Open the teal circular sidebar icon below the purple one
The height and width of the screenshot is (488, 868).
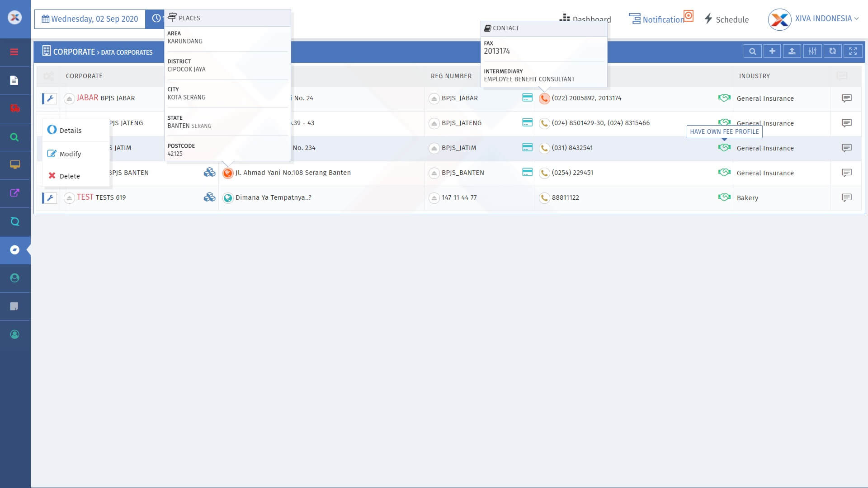click(14, 221)
